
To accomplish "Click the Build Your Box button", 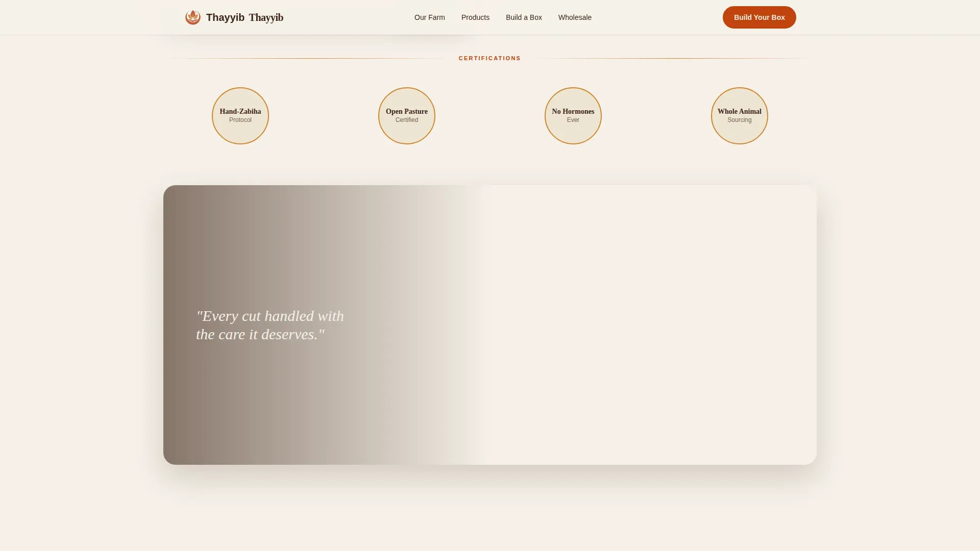I will click(x=759, y=17).
